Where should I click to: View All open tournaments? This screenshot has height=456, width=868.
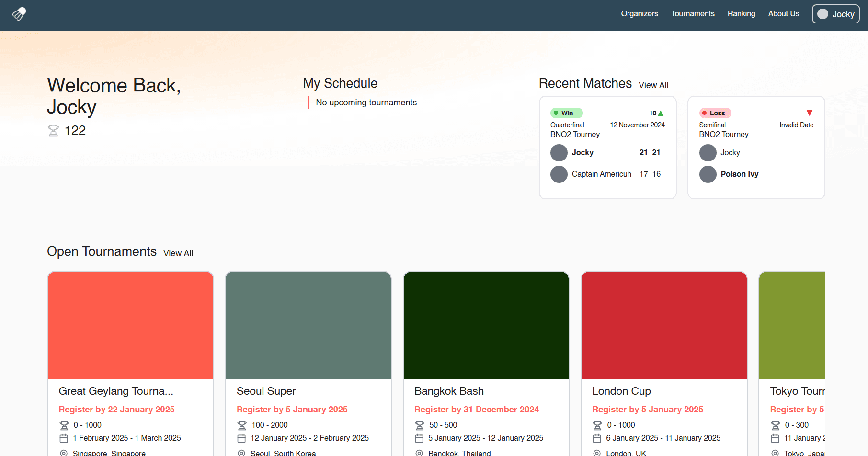click(178, 253)
